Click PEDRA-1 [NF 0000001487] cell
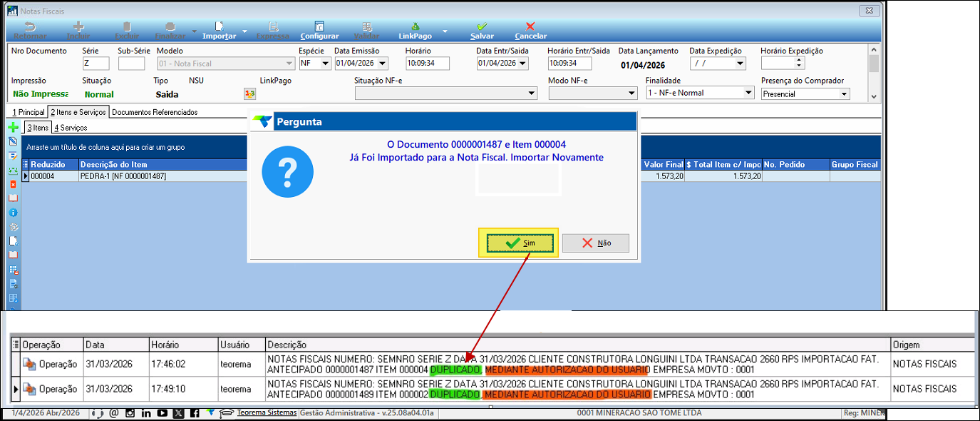The width and height of the screenshot is (980, 421). (x=163, y=176)
